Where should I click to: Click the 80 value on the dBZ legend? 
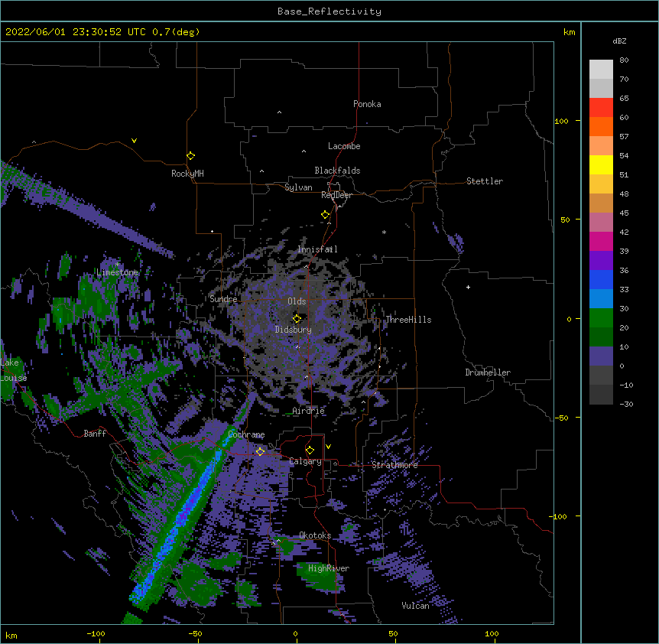(x=624, y=60)
